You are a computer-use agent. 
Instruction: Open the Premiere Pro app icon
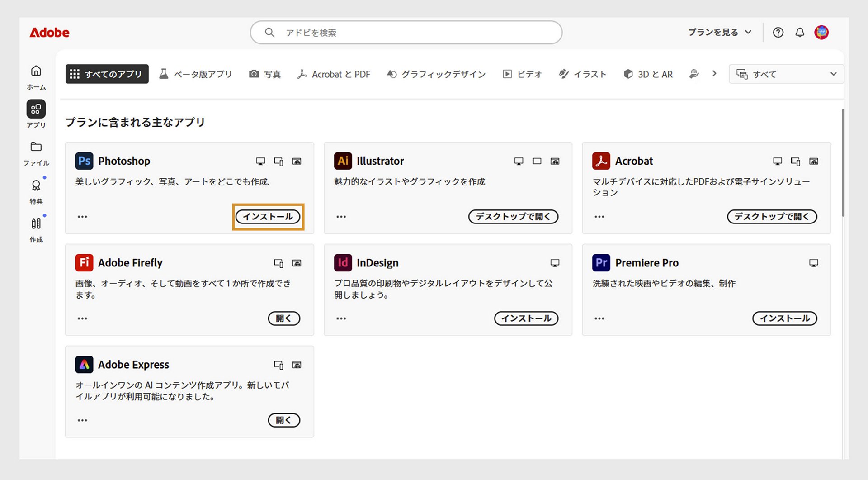[x=601, y=262]
